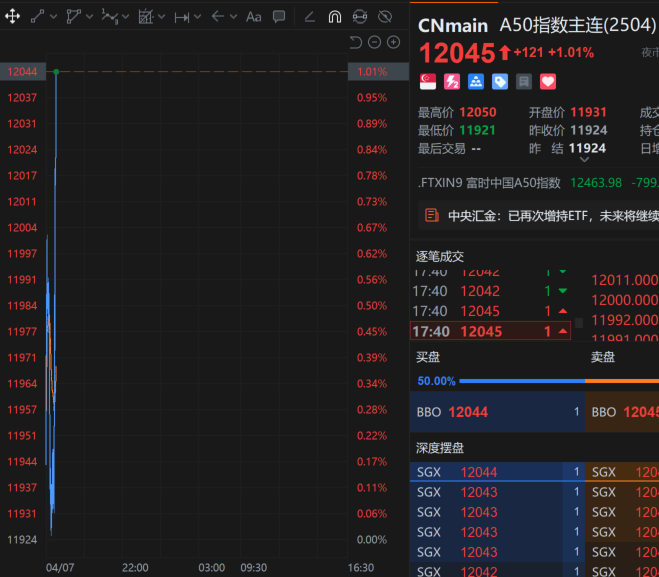Click the CNmain symbol title

(x=453, y=26)
